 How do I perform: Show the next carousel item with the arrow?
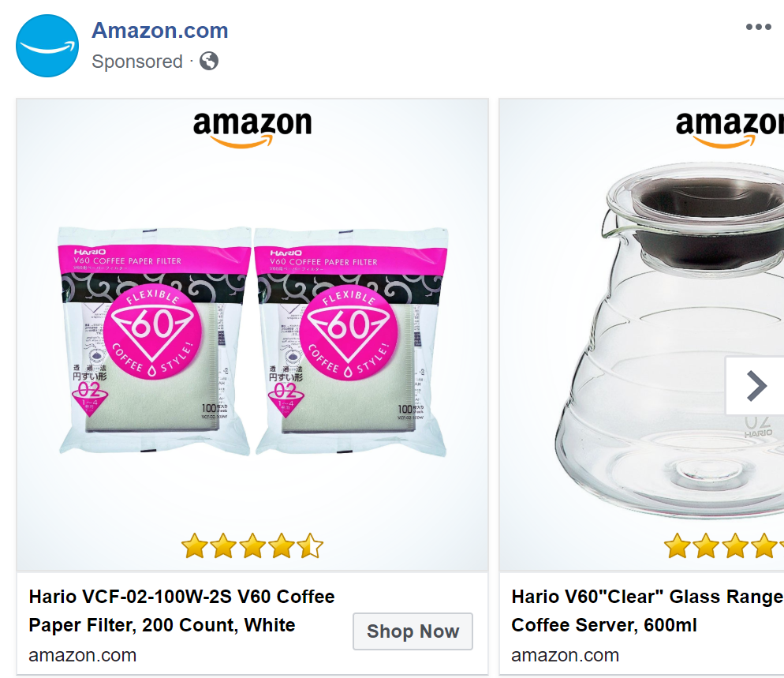tap(756, 386)
